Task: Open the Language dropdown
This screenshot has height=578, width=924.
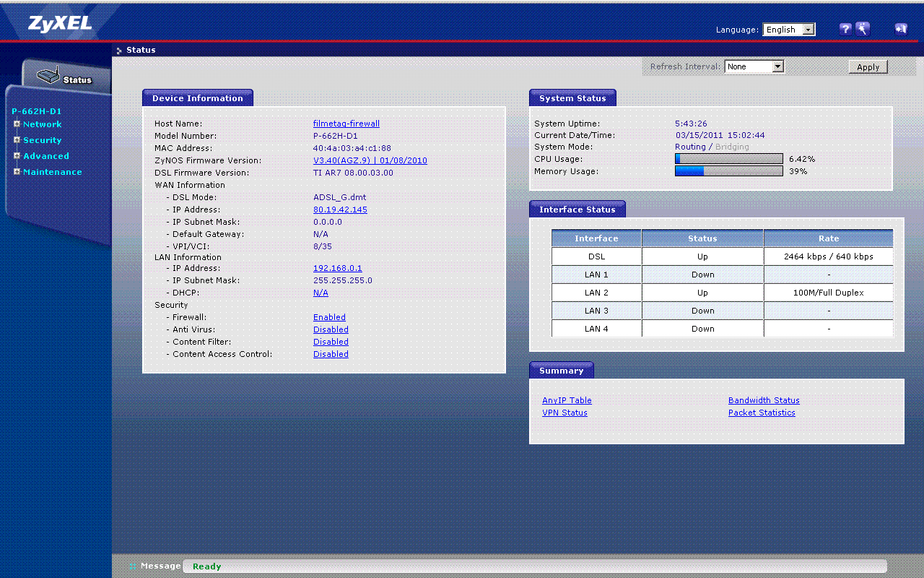Action: (789, 30)
